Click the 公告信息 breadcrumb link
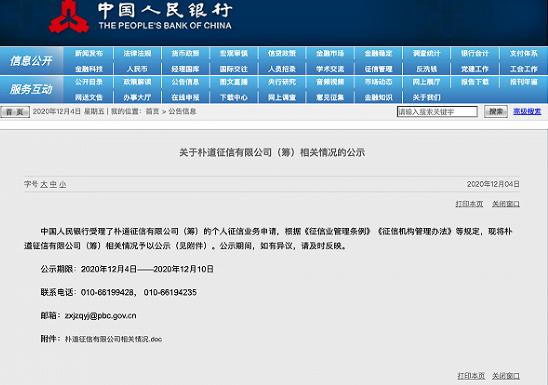This screenshot has height=385, width=548. (182, 111)
